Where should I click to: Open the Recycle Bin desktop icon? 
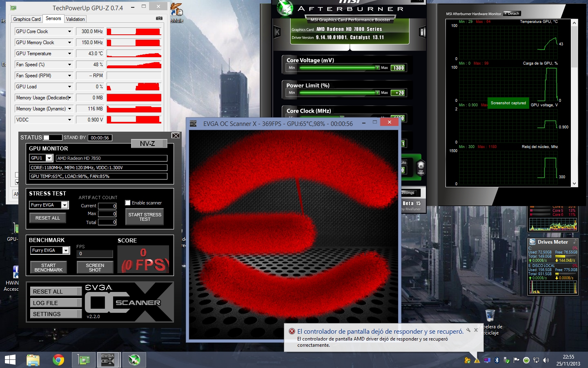pyautogui.click(x=490, y=316)
